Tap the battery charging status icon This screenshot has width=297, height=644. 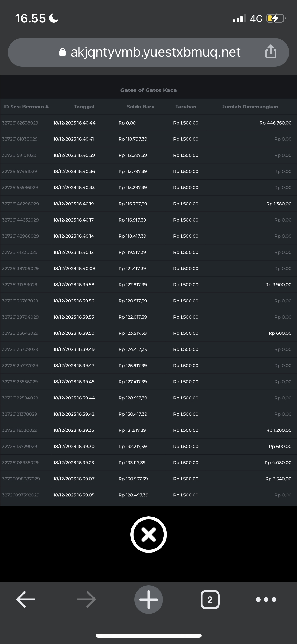pos(276,19)
